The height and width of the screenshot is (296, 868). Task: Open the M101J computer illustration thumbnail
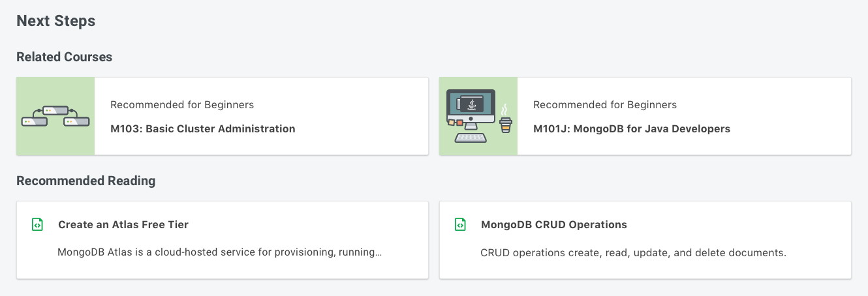[x=478, y=116]
